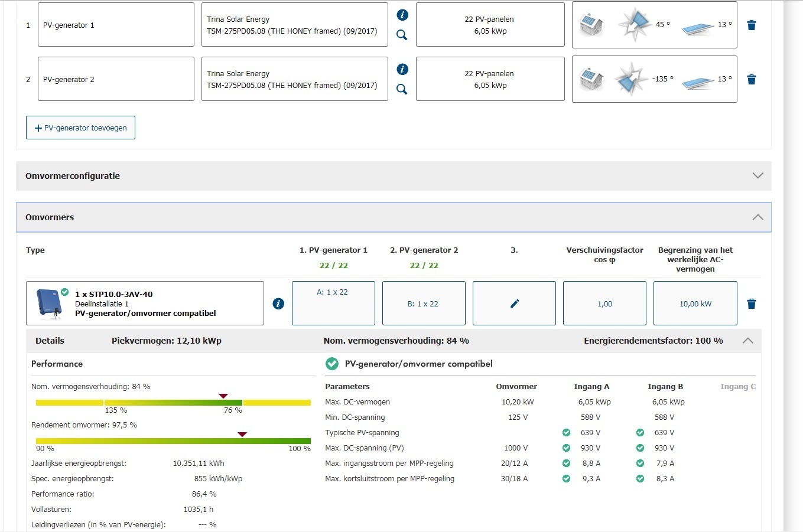Click PV-generator toevoegen button
Viewport: 803px width, 532px height.
pyautogui.click(x=80, y=128)
